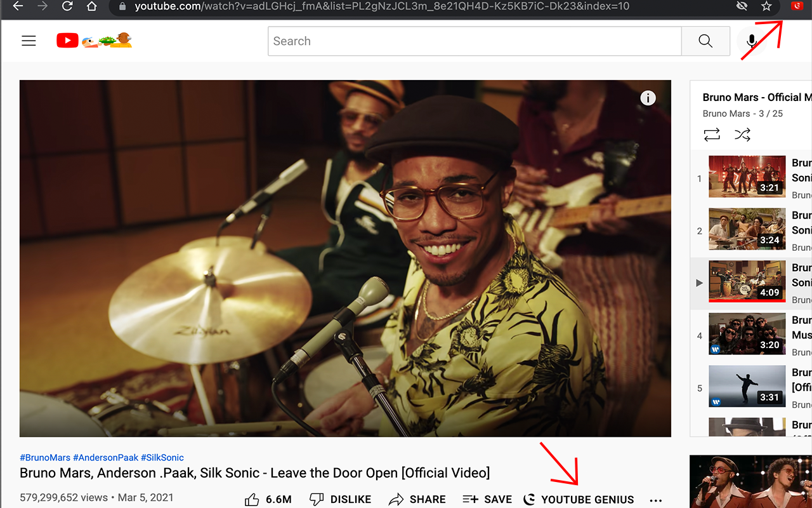The width and height of the screenshot is (812, 508).
Task: Click the Bruno Mars - 3 / 25 playlist text
Action: click(743, 114)
